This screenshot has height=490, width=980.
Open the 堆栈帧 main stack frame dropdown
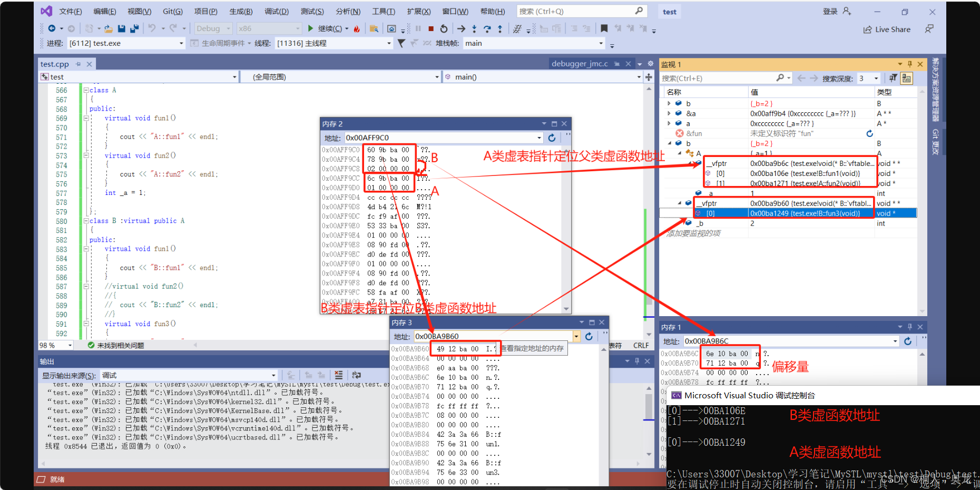[x=533, y=43]
